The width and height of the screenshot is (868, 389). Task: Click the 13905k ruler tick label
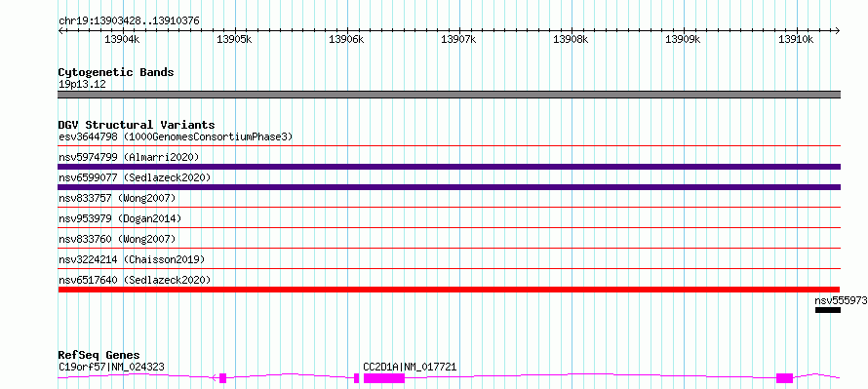tap(234, 39)
